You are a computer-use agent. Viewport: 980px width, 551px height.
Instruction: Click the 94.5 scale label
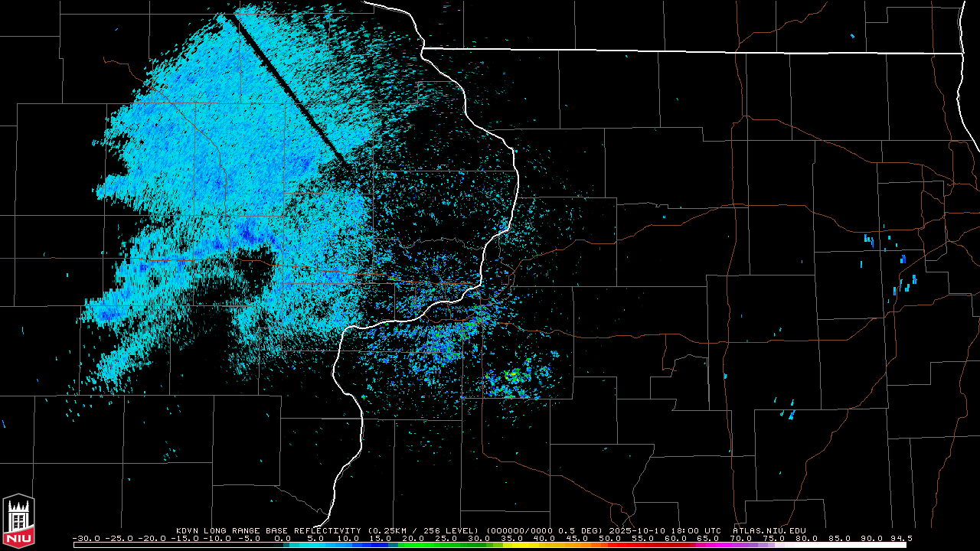pos(901,539)
